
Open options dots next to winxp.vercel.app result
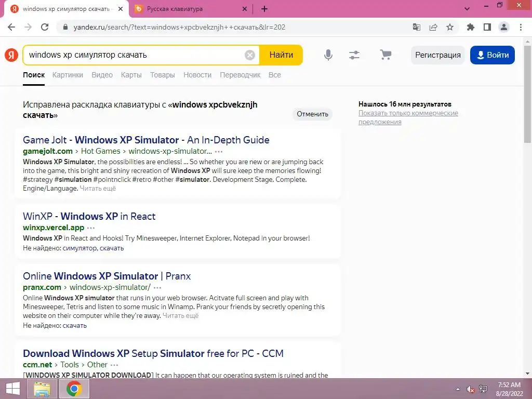click(x=91, y=228)
